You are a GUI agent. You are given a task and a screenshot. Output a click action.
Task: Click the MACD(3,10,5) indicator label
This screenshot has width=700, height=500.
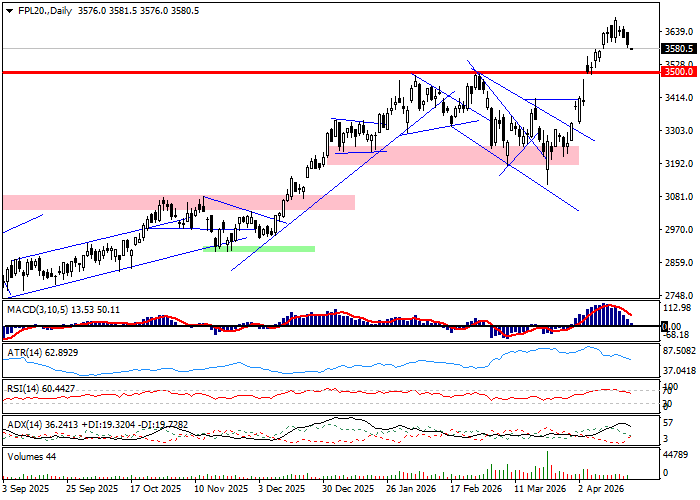[36, 310]
